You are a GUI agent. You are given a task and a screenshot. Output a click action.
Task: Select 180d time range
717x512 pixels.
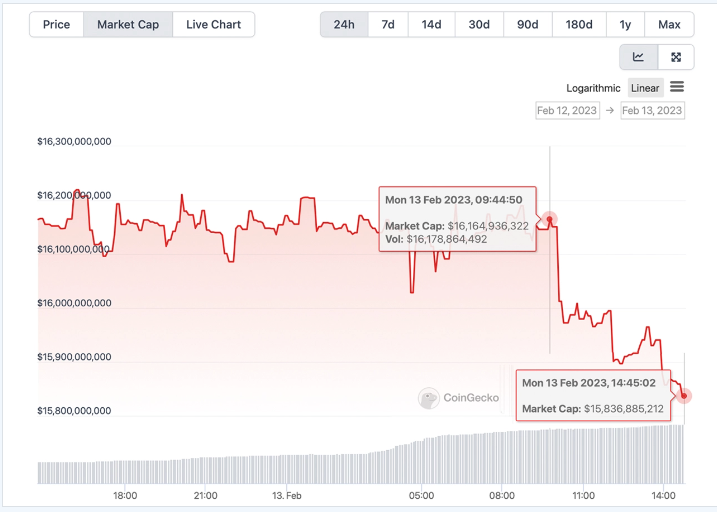(x=578, y=24)
